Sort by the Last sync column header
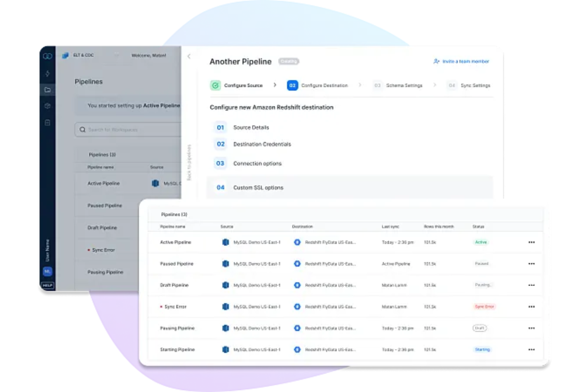Viewport: 588px width, 392px height. pos(390,227)
